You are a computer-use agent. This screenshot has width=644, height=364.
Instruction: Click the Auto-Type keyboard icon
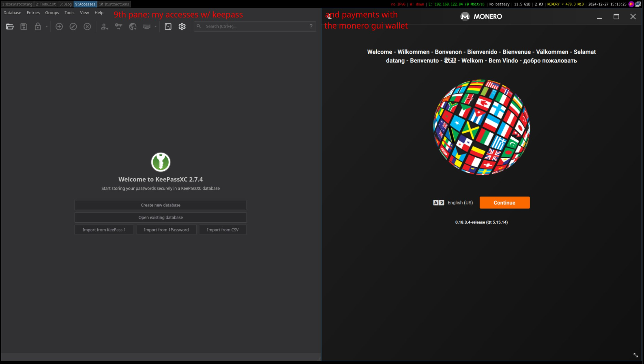[x=147, y=27]
